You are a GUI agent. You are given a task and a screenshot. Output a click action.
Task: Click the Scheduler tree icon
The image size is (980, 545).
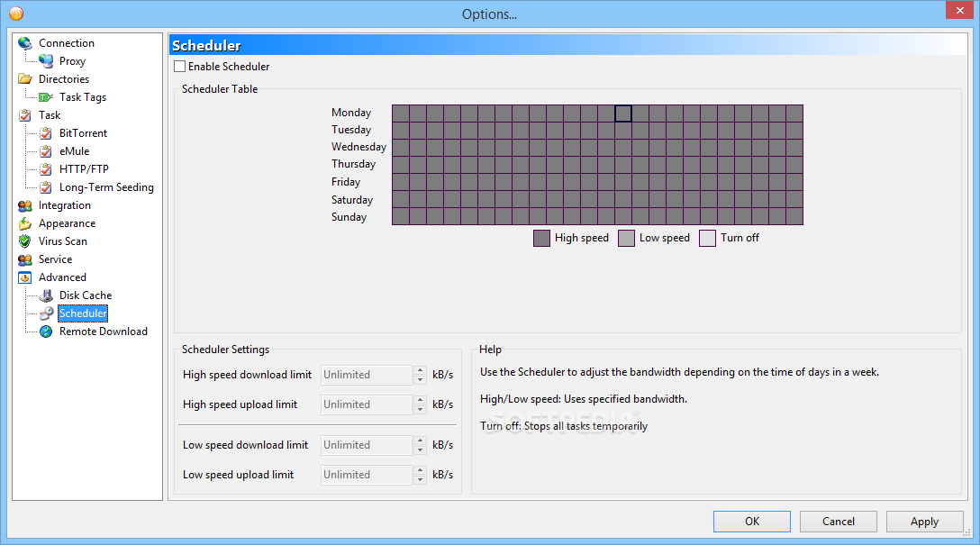(46, 313)
